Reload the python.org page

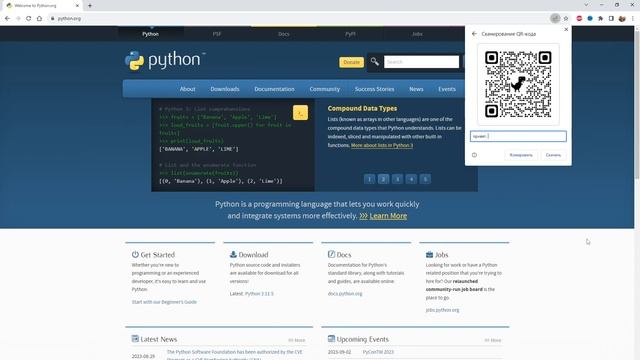(29, 18)
